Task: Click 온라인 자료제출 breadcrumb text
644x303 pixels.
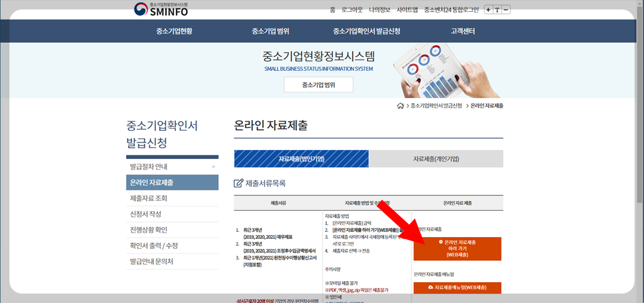Action: pos(487,106)
